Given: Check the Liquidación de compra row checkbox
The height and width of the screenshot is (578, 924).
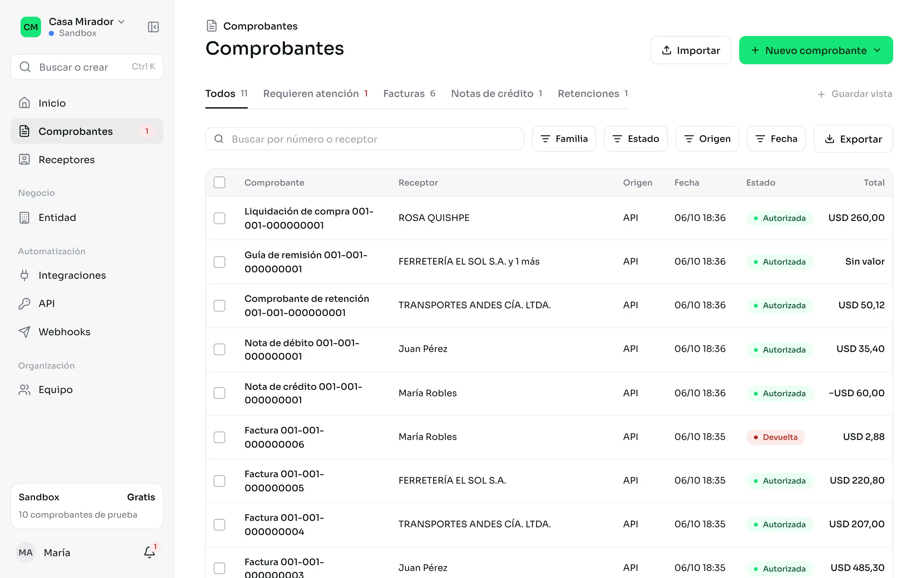Looking at the screenshot, I should [x=219, y=218].
